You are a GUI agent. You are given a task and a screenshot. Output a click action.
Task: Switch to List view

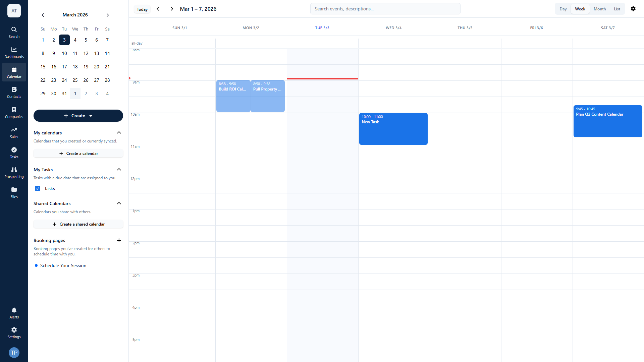click(x=617, y=9)
